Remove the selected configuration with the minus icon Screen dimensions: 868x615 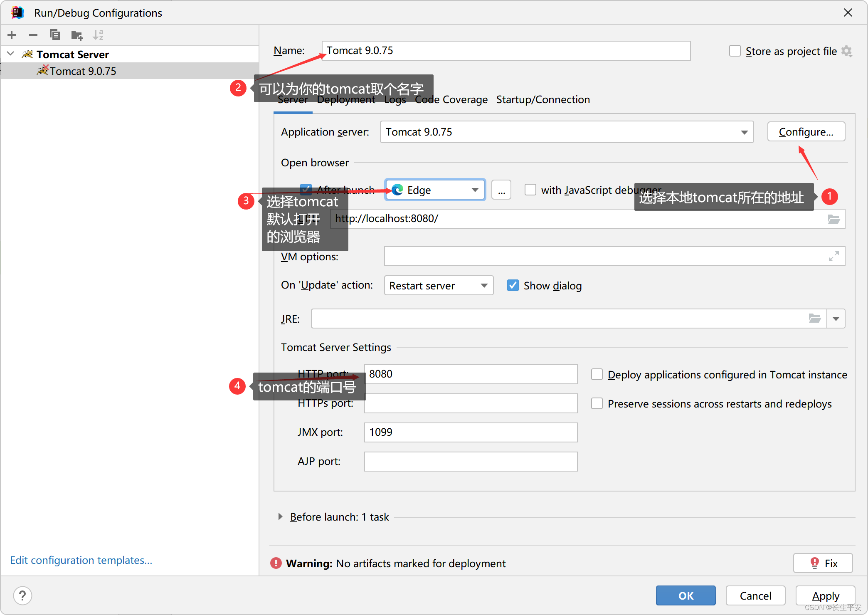point(33,35)
